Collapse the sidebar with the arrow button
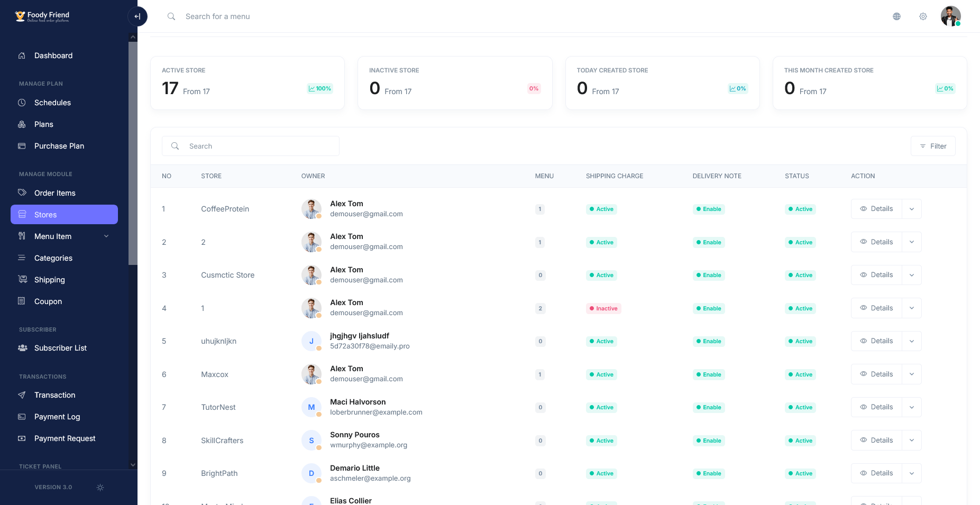 [137, 16]
